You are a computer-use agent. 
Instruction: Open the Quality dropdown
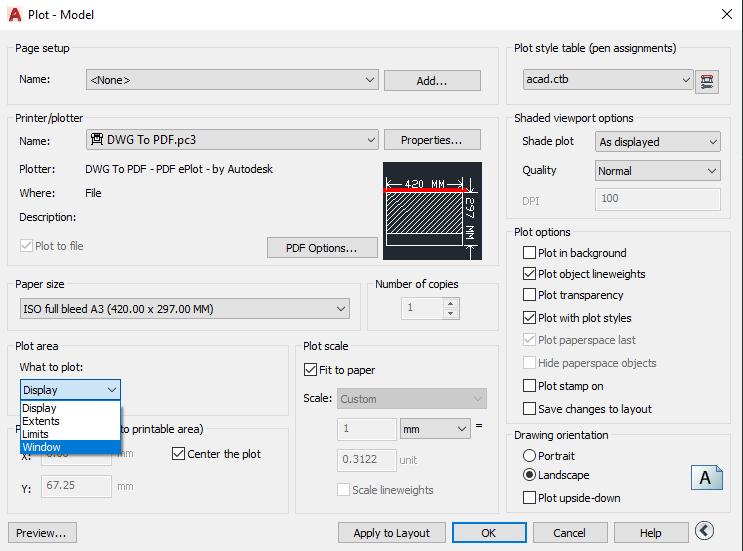click(658, 171)
